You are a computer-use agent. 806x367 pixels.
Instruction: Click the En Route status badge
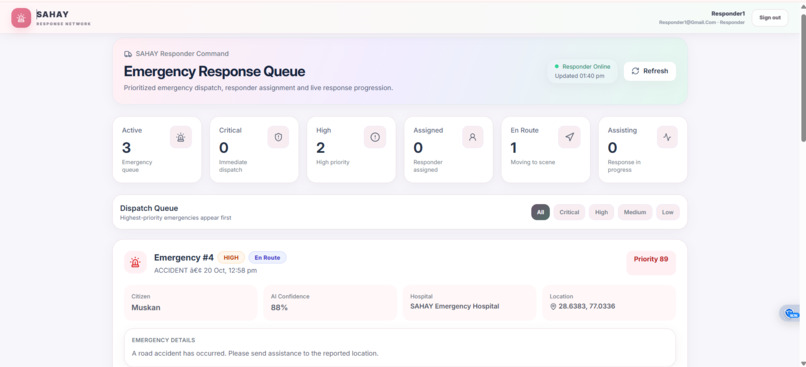(267, 258)
